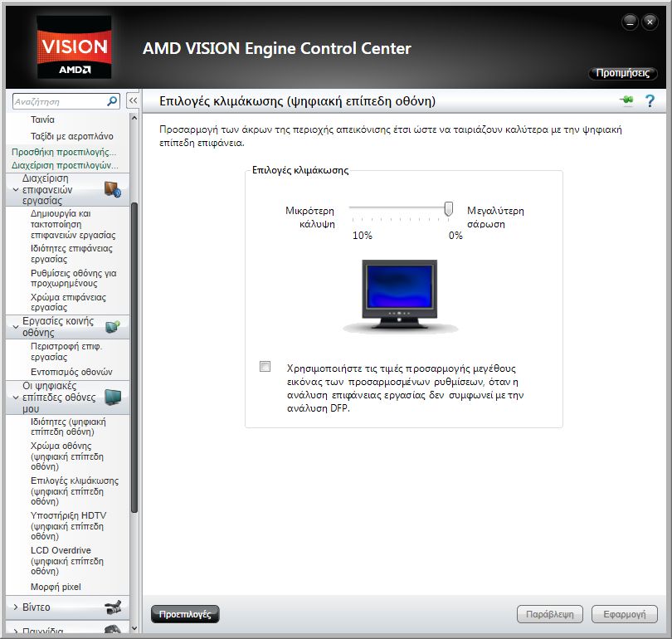Open Ιδιότητες (ψηφιακή επίπεδη οθόνη)
This screenshot has height=639, width=672.
(x=68, y=427)
